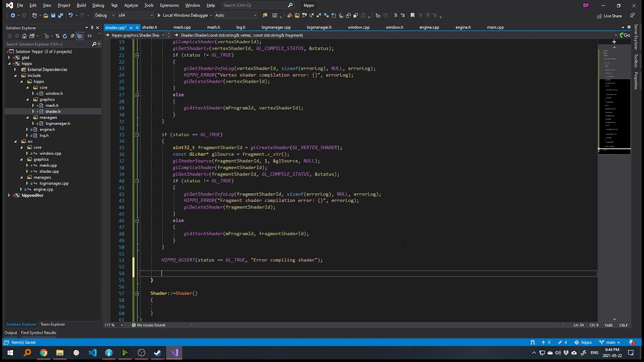Collapse the code block at line 33
Image resolution: width=644 pixels, height=362 pixels.
tap(137, 135)
